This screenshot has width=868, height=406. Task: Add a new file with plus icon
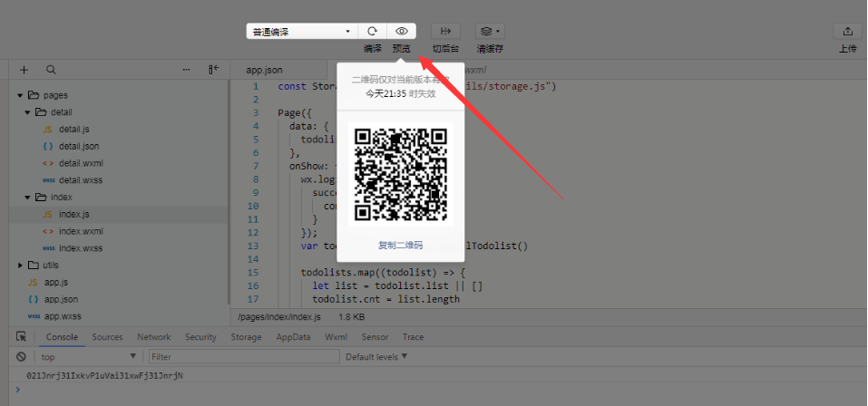(24, 70)
